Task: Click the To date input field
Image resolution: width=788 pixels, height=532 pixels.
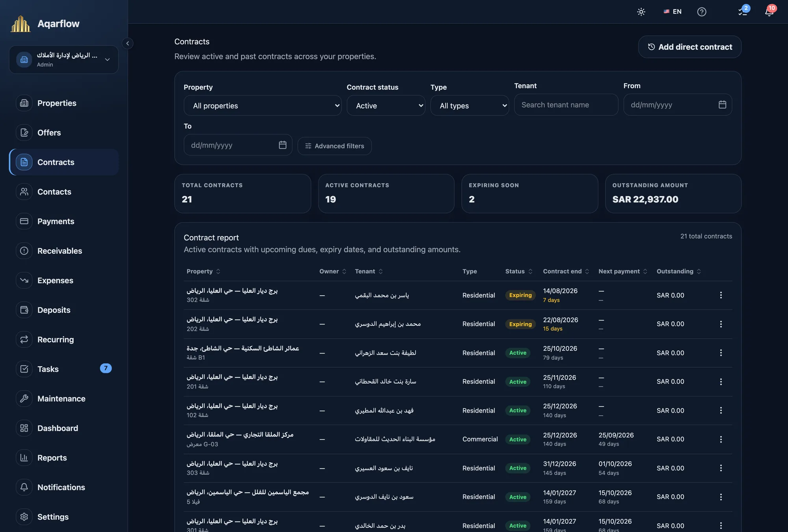Action: [x=238, y=145]
